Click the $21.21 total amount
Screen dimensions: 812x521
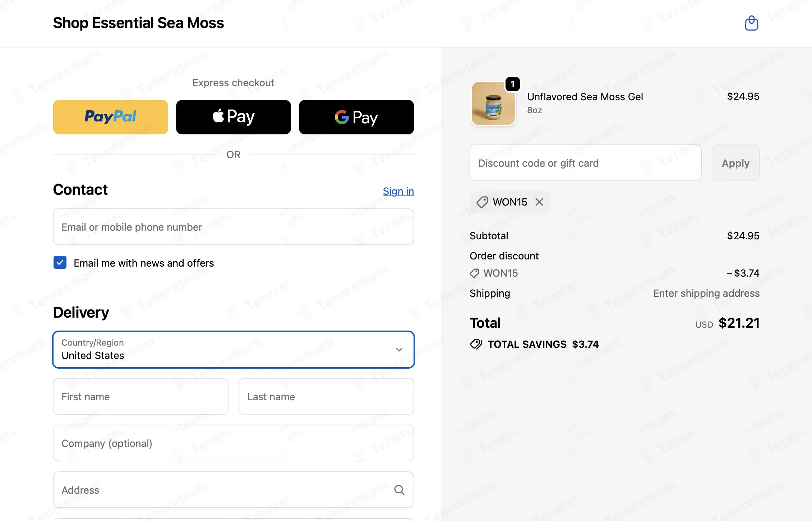coord(739,323)
